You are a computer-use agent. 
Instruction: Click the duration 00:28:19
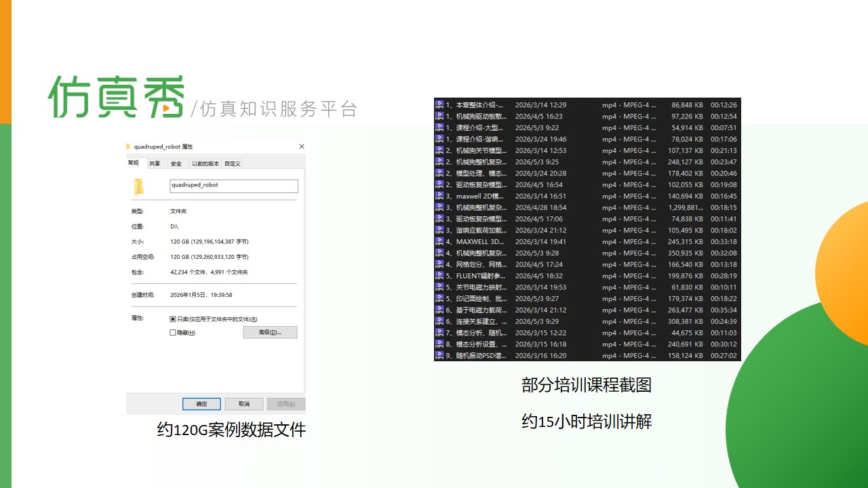(x=724, y=276)
